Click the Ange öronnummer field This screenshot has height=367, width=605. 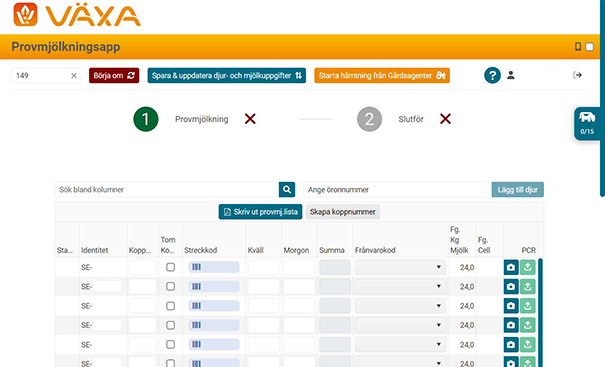pos(397,189)
